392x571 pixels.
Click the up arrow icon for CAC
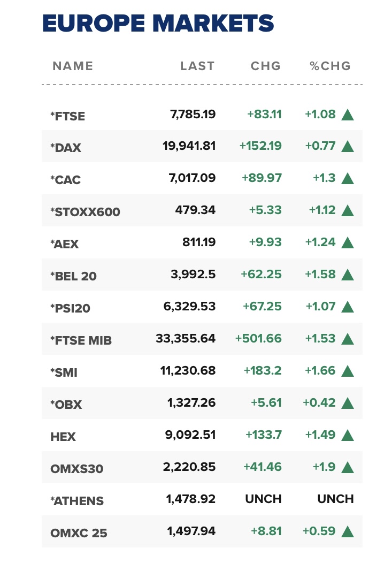[348, 178]
